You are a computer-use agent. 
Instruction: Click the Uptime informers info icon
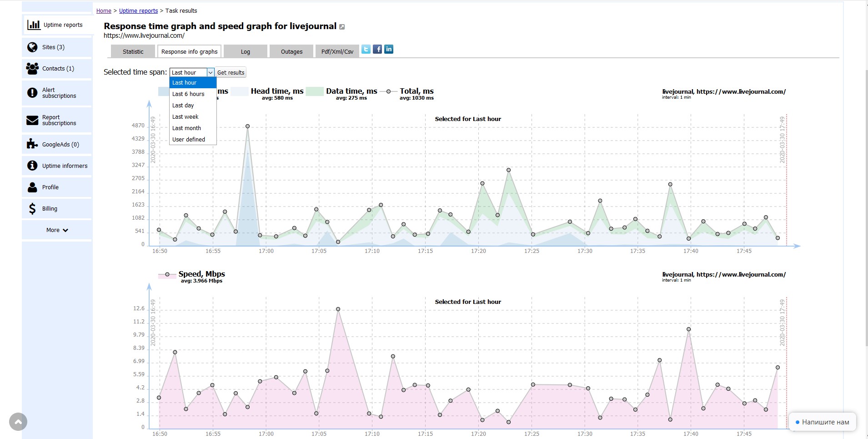coord(32,166)
